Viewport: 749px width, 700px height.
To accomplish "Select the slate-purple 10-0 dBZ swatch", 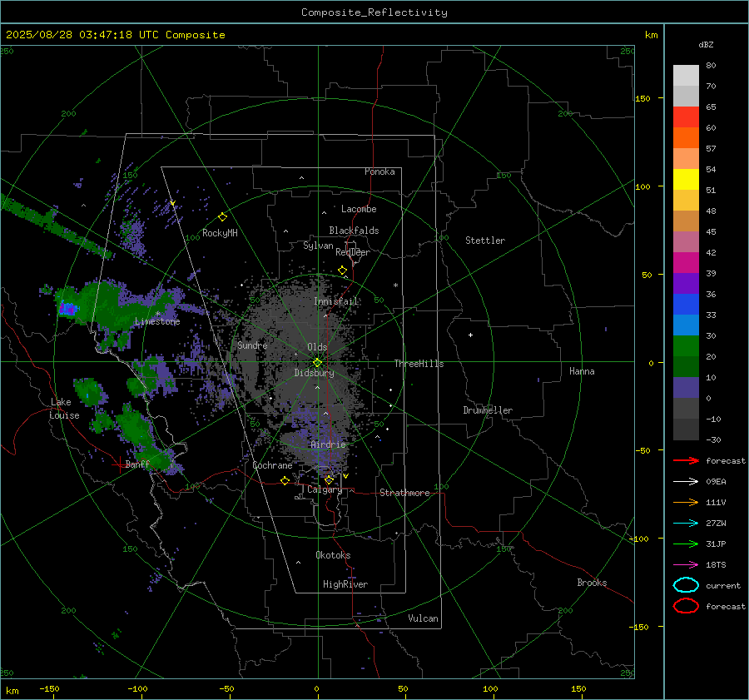I will (686, 388).
